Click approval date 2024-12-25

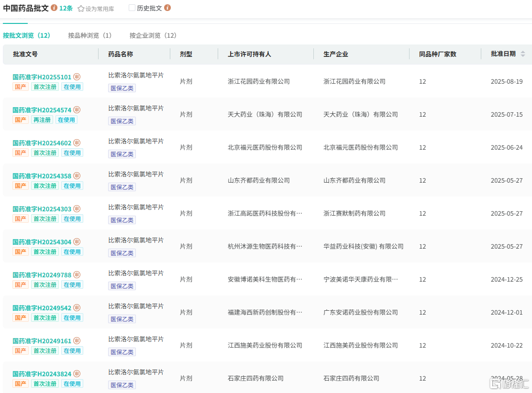coord(507,279)
